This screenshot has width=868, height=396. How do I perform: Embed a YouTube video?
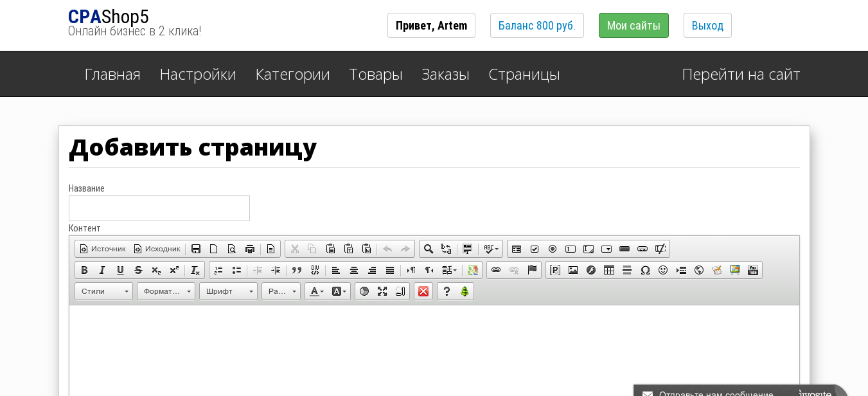(753, 270)
